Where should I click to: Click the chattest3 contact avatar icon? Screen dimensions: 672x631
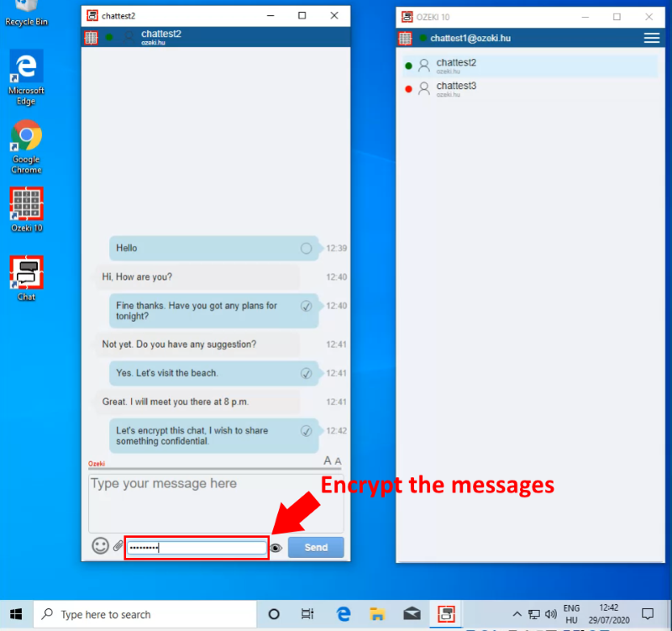424,89
